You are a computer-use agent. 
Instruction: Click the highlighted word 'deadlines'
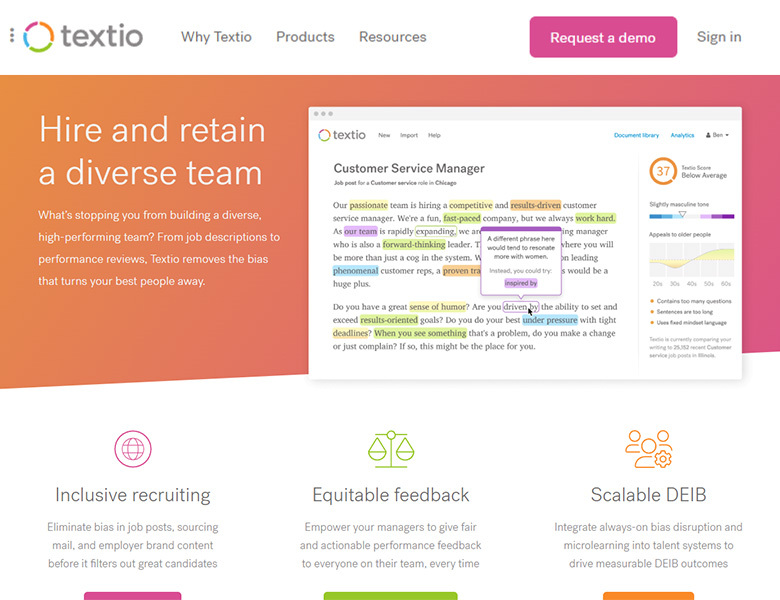pos(351,333)
